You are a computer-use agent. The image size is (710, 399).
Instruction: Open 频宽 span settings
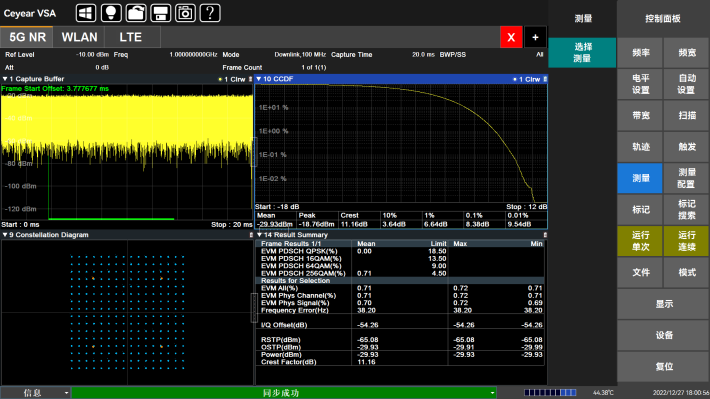click(686, 53)
